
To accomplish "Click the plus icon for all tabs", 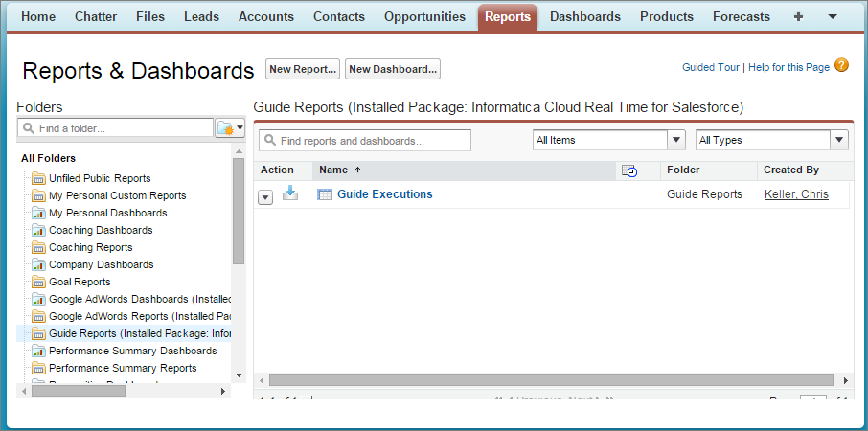I will pos(798,16).
